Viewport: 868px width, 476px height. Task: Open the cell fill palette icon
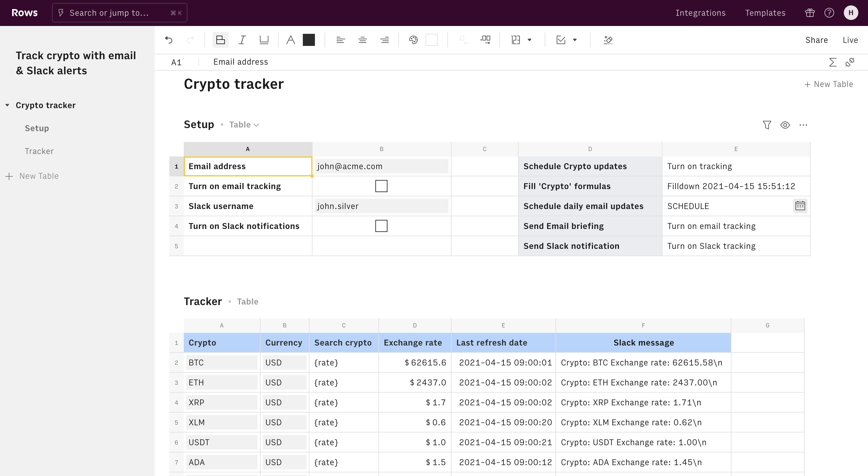pyautogui.click(x=413, y=40)
